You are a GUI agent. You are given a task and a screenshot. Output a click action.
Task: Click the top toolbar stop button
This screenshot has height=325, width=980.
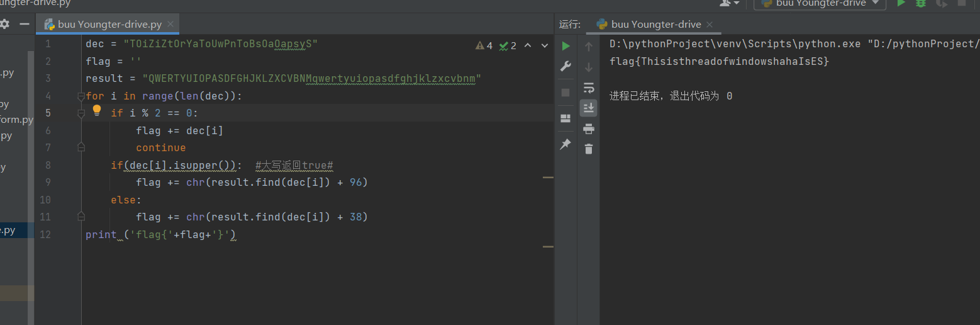pos(962,3)
